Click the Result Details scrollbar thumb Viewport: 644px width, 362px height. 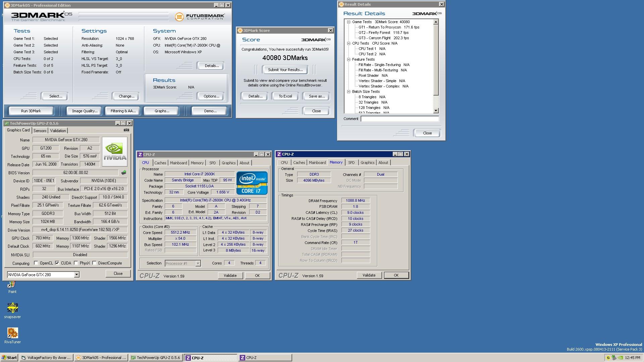coord(436,60)
